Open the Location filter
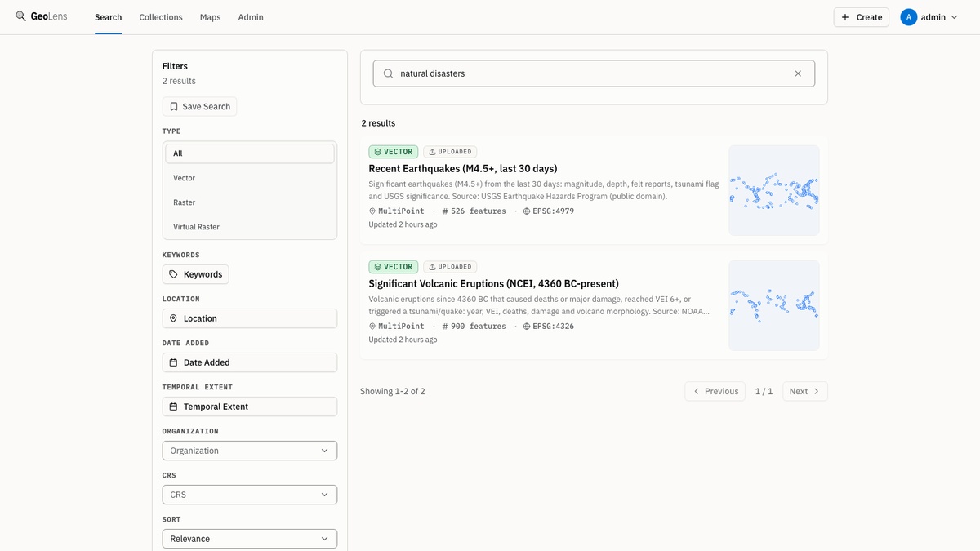The height and width of the screenshot is (551, 980). [250, 318]
